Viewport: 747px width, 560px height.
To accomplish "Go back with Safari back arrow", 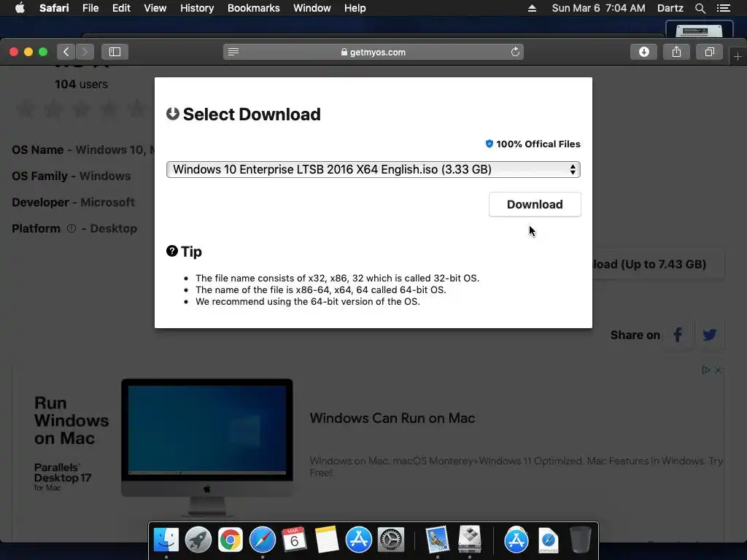I will coord(66,52).
